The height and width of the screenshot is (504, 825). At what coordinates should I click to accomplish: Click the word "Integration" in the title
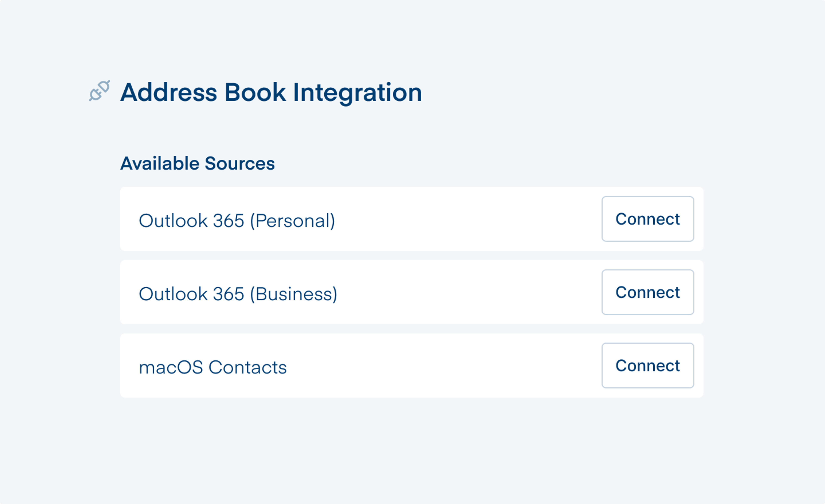(357, 93)
